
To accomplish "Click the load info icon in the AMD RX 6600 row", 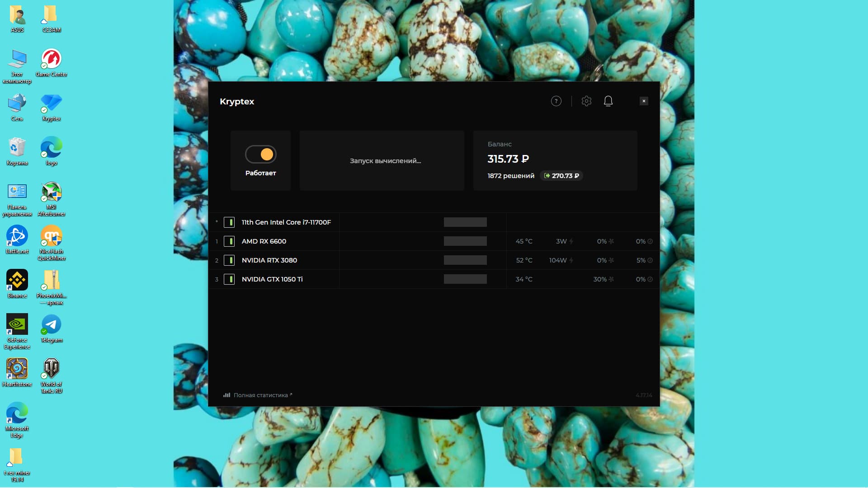I will (x=650, y=241).
